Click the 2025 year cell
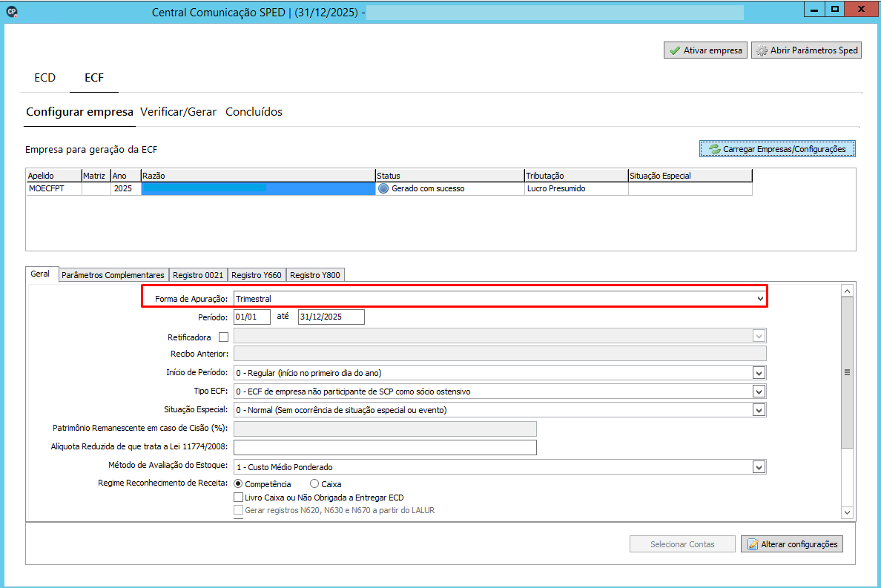This screenshot has width=881, height=588. 126,188
